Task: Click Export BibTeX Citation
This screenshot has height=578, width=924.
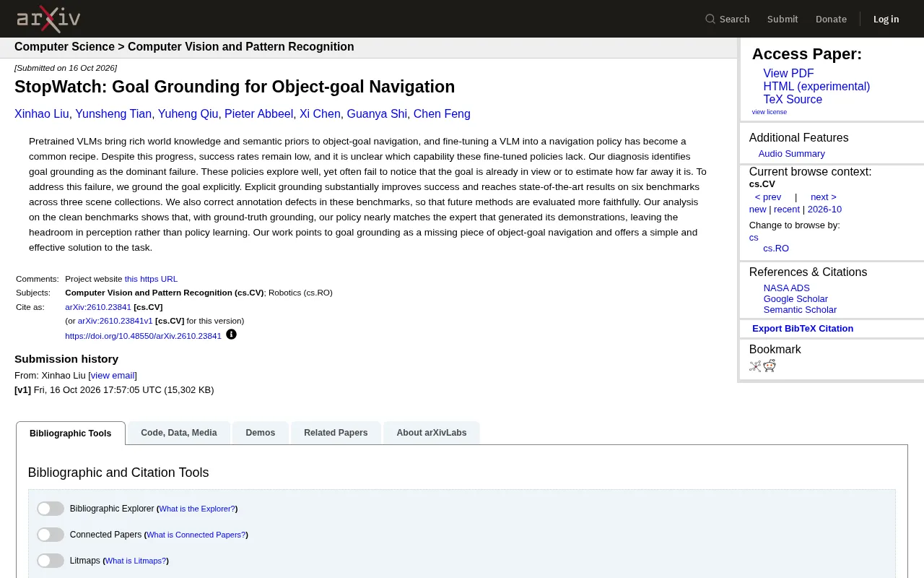Action: tap(803, 329)
